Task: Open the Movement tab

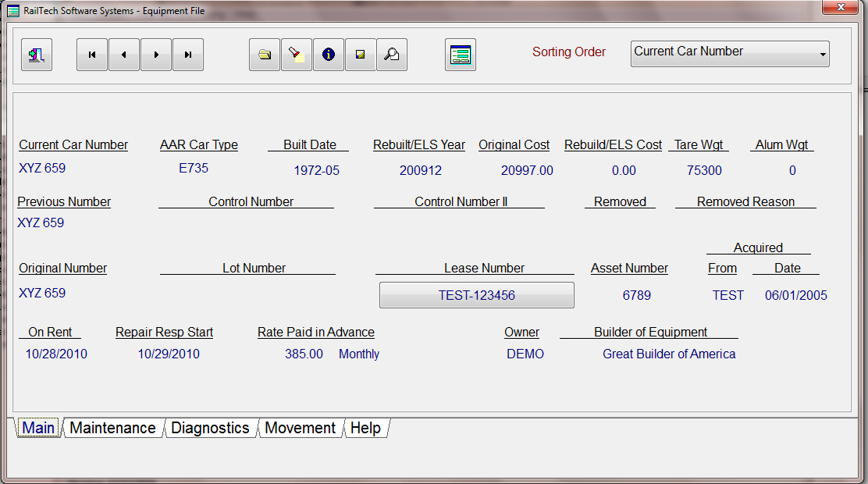Action: point(300,428)
